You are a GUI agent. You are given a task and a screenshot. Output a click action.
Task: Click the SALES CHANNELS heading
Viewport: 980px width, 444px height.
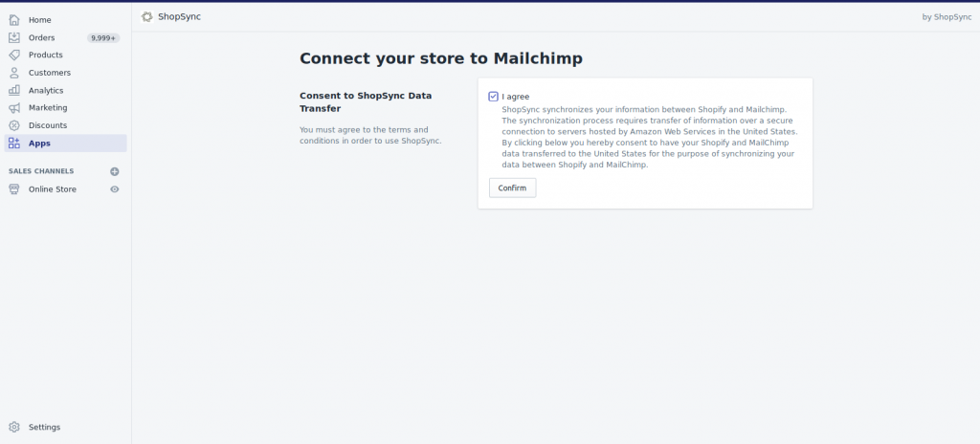(41, 171)
